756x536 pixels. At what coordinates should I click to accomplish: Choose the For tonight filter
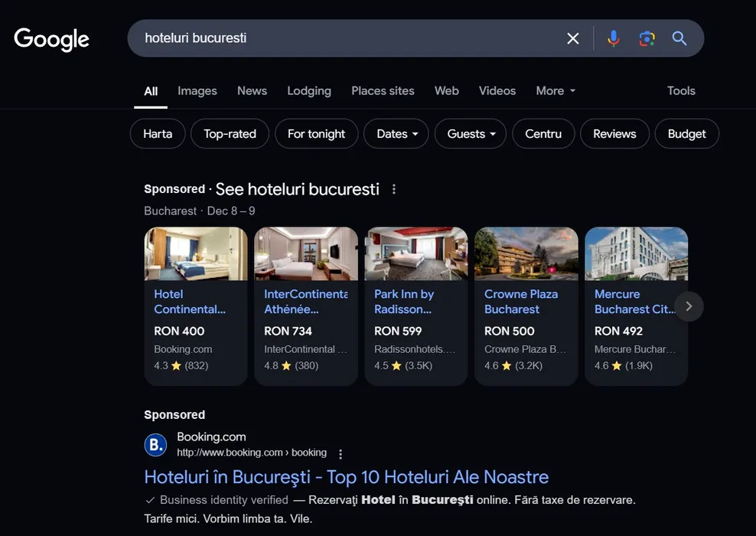pyautogui.click(x=316, y=134)
